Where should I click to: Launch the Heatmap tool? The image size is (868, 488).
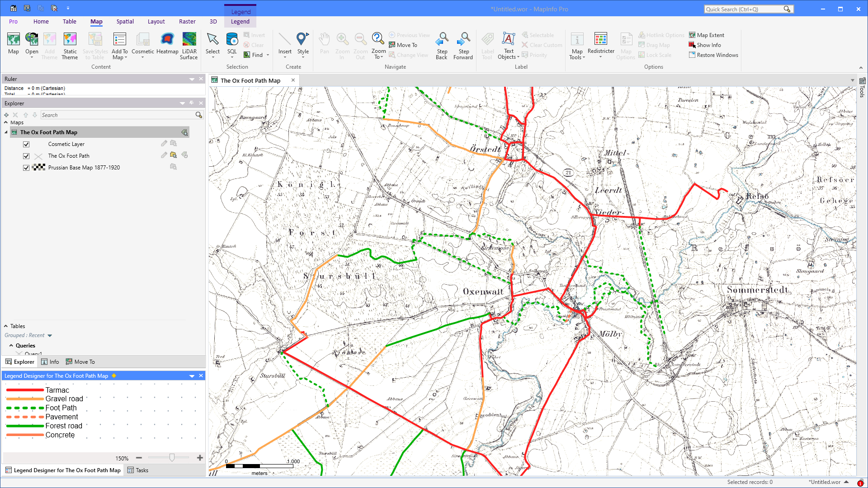coord(167,44)
